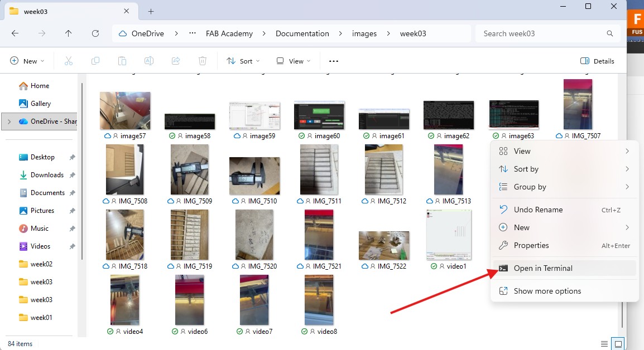Select the image63 thumbnail
The image size is (644, 350).
coord(514,115)
